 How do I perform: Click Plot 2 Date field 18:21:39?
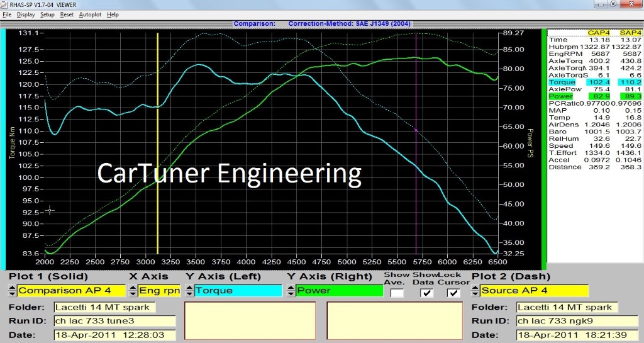click(x=577, y=335)
